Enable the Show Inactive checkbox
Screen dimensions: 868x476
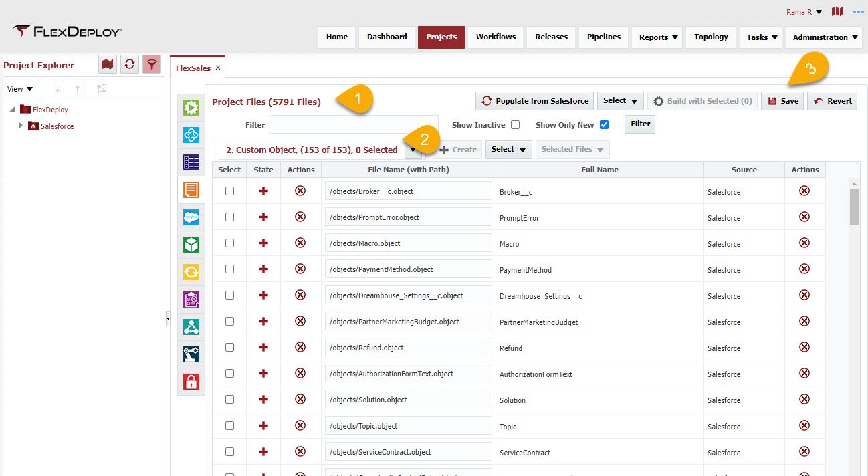click(515, 124)
